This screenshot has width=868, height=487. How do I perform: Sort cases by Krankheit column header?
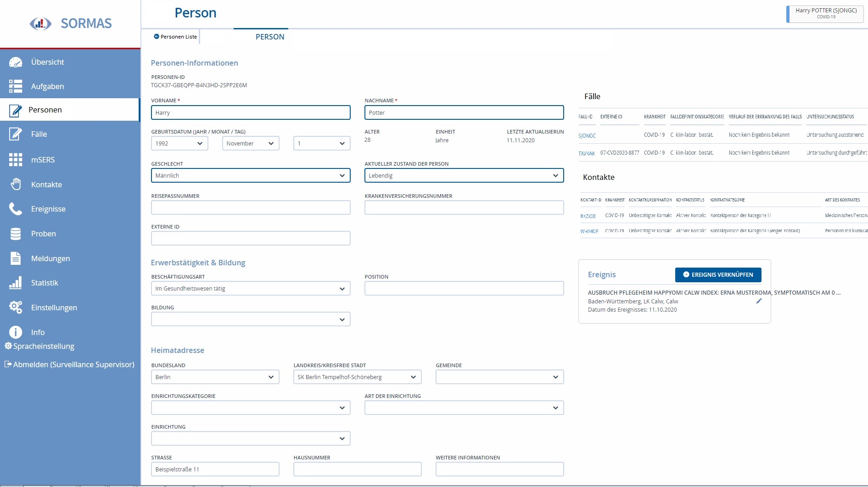tap(655, 117)
